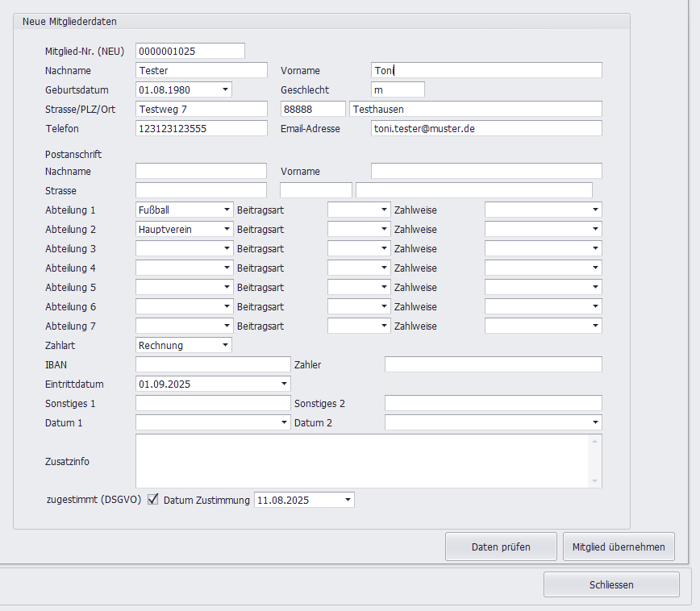700x611 pixels.
Task: Click the Daten prüfen button
Action: pos(501,547)
